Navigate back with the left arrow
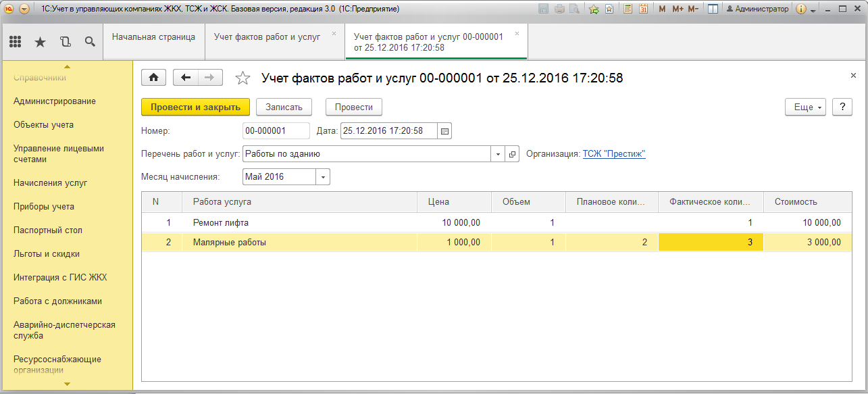The width and height of the screenshot is (868, 394). (186, 78)
